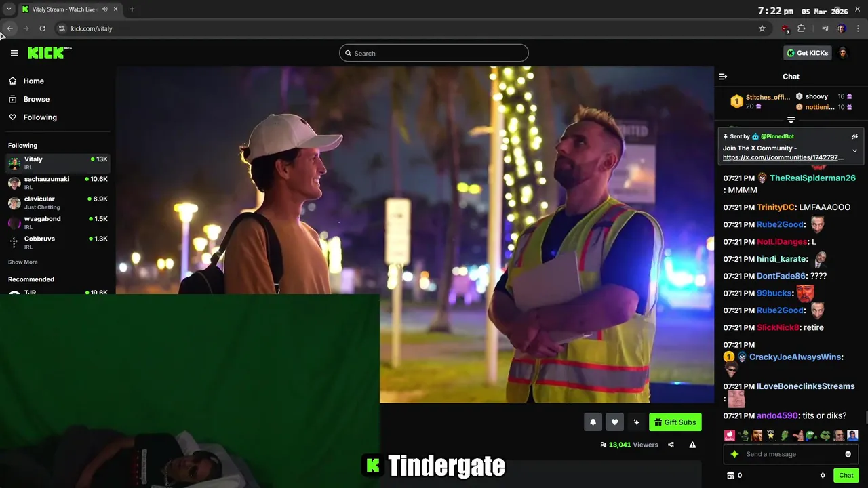Go back in the browser
Viewport: 868px width, 488px height.
pyautogui.click(x=9, y=28)
